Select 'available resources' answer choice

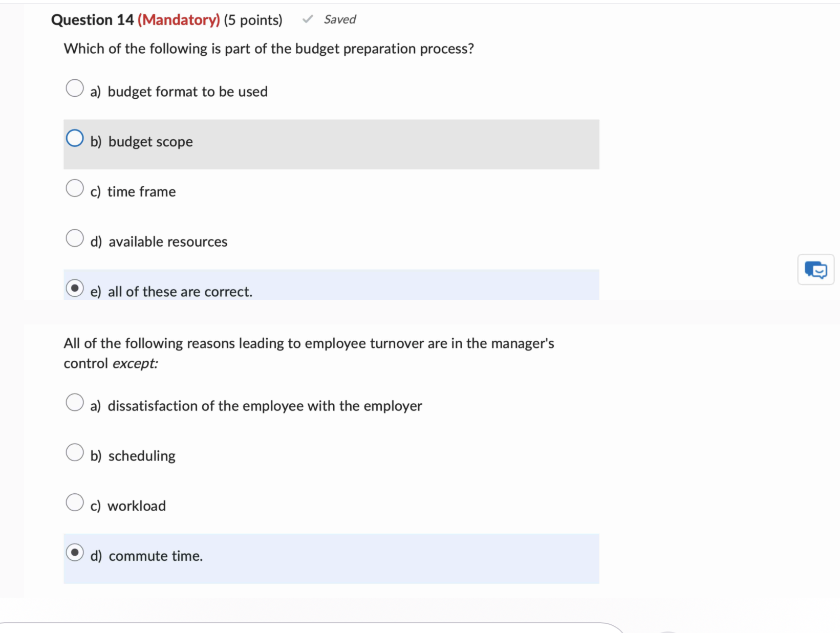pos(75,238)
